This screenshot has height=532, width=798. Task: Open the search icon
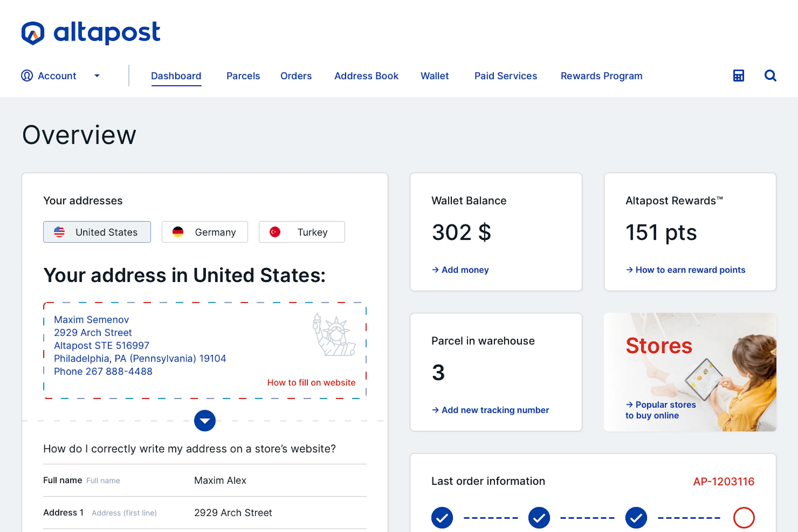770,76
